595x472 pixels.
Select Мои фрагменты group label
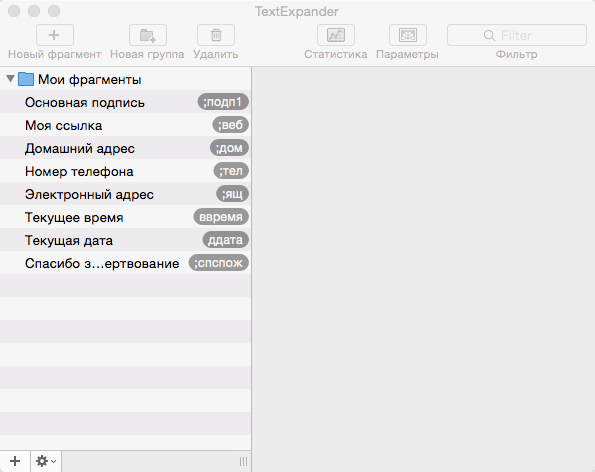90,80
